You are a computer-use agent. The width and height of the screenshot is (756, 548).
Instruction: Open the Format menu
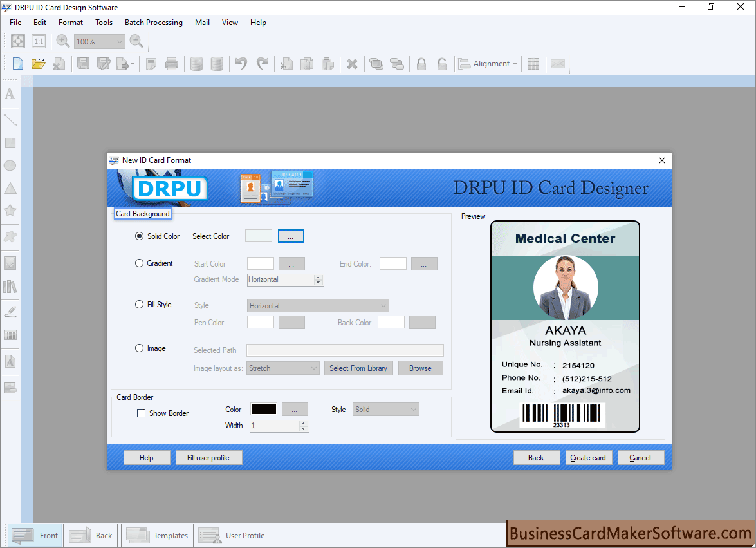pyautogui.click(x=70, y=22)
